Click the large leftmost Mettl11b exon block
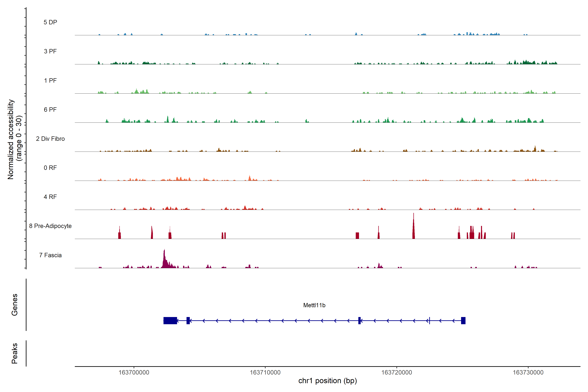Screen dimensions: 588x392 tap(170, 320)
